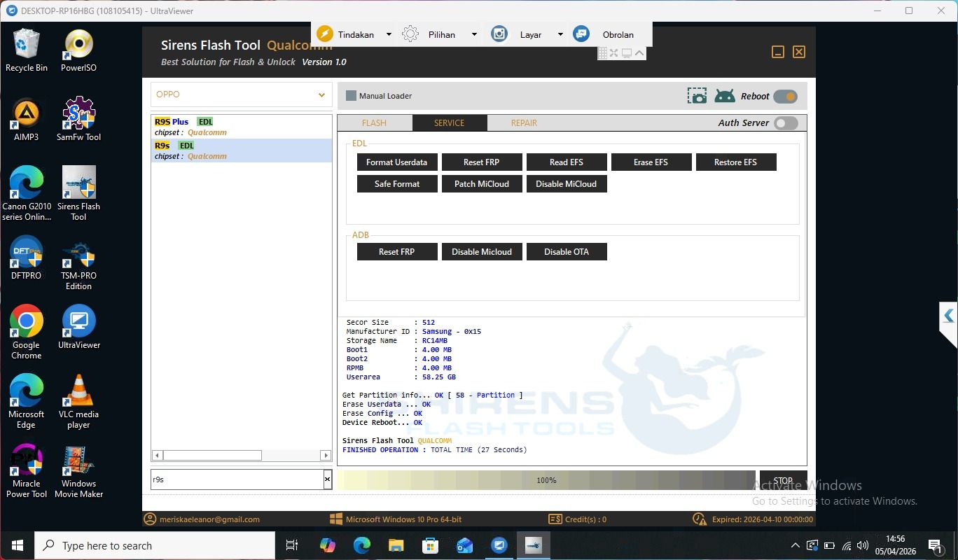The image size is (958, 560).
Task: Expand the OPPO brand dropdown
Action: (321, 95)
